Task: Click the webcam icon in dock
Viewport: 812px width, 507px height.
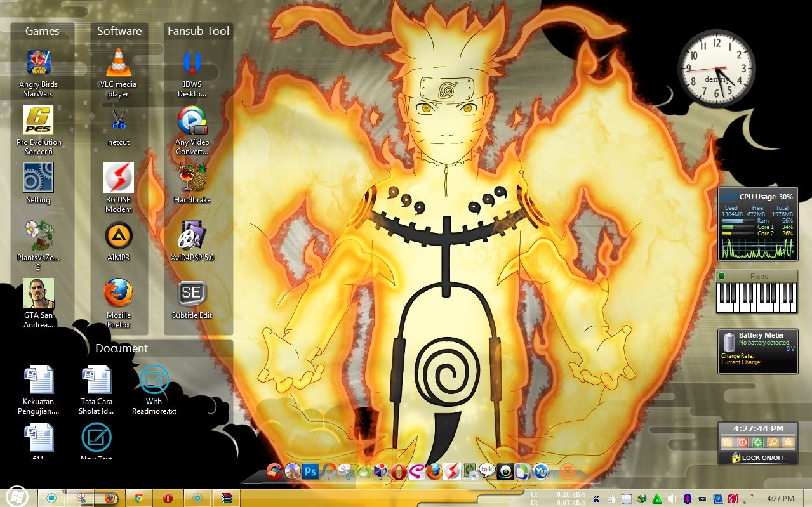Action: click(x=505, y=471)
